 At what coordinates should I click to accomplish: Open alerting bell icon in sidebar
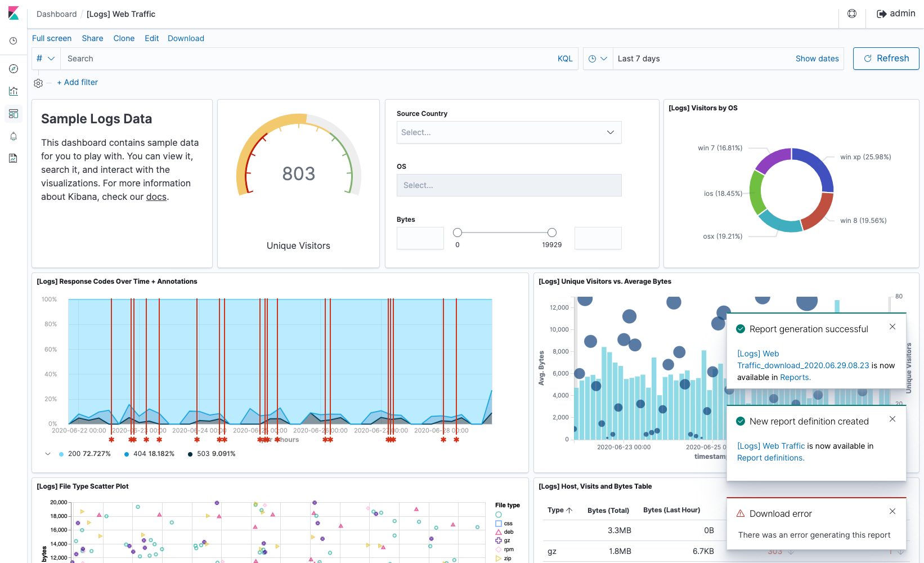[14, 136]
